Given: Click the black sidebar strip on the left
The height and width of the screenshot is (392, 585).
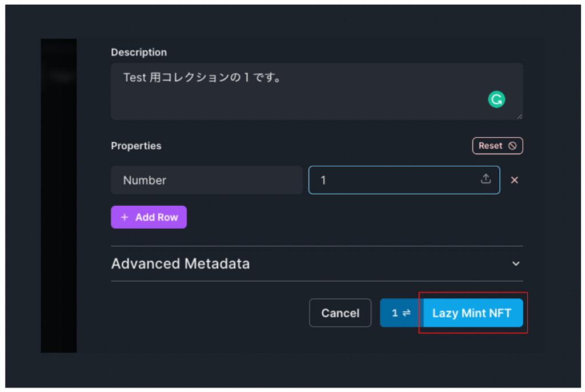Looking at the screenshot, I should [x=58, y=195].
